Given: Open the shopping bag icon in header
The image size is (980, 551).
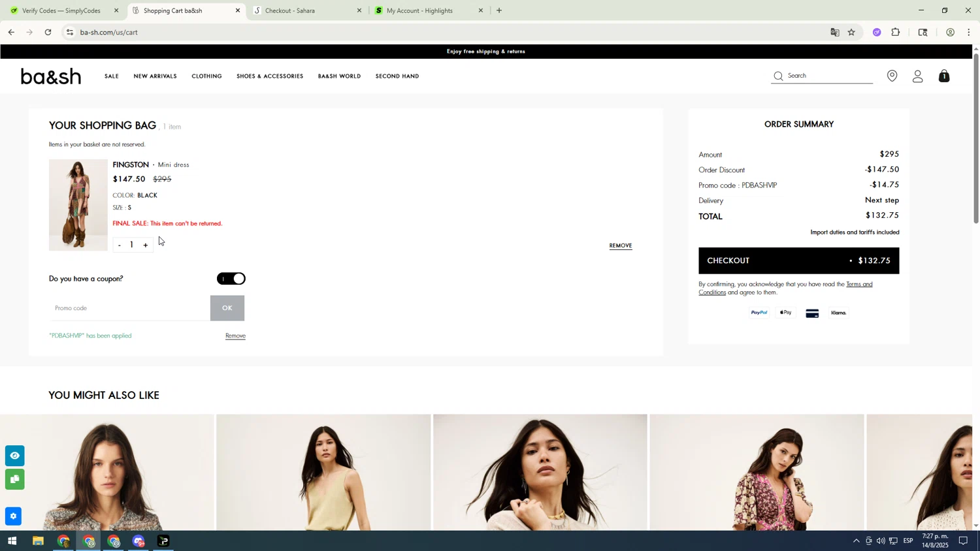Looking at the screenshot, I should 944,76.
